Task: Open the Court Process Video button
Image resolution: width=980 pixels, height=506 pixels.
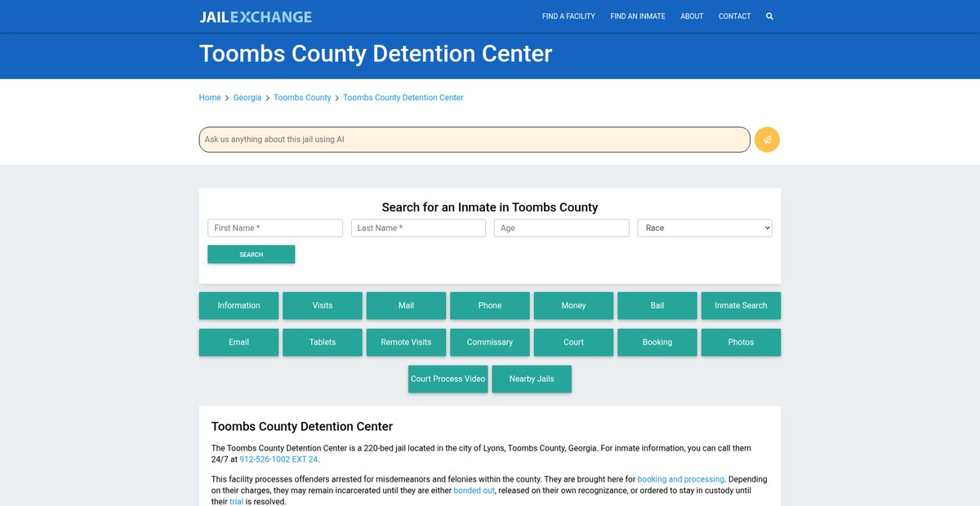Action: point(448,379)
